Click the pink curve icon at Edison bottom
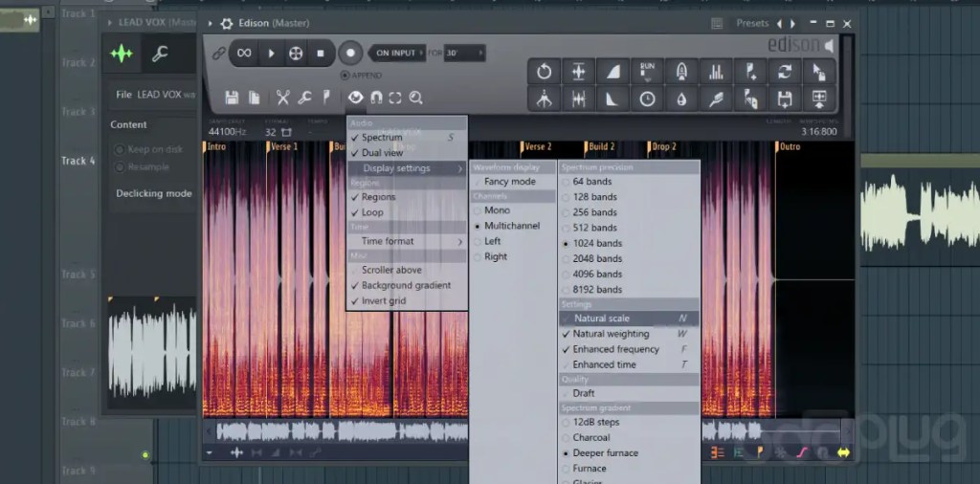The height and width of the screenshot is (484, 980). point(803,452)
